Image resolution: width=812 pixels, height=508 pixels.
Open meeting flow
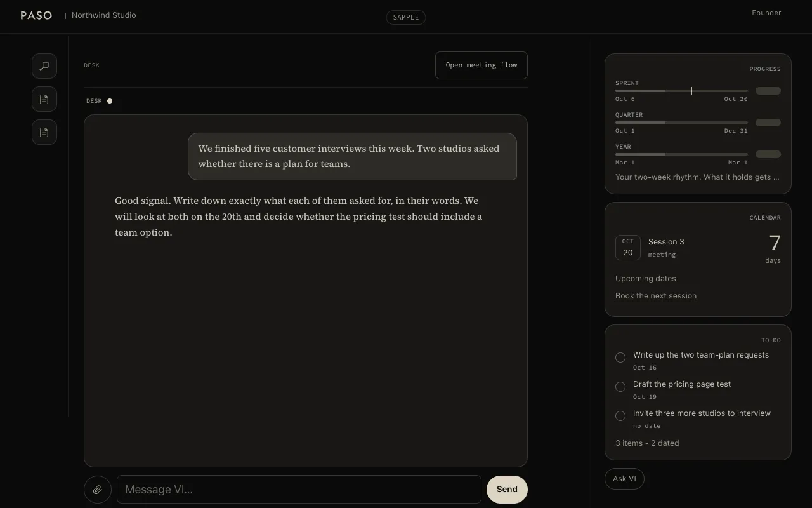[481, 65]
